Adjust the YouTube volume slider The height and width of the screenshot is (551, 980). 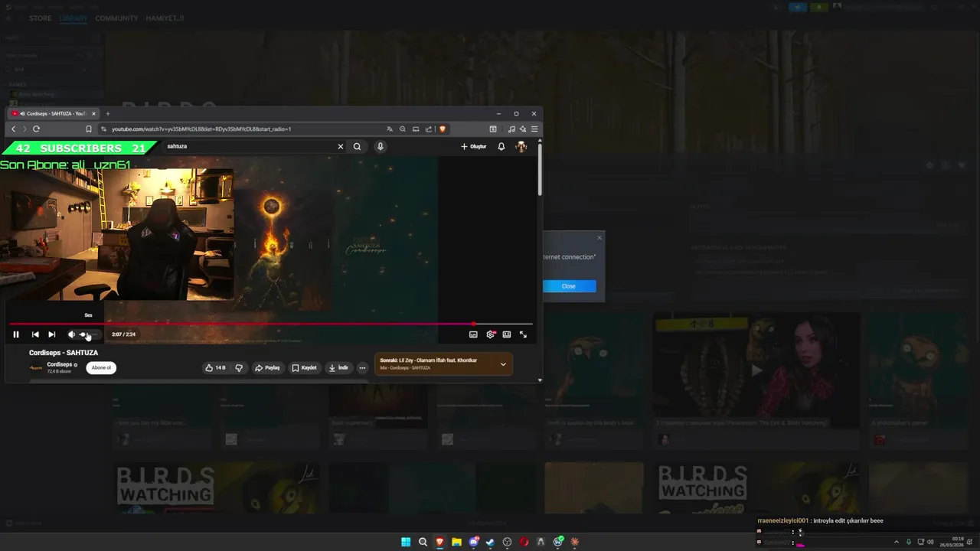pos(88,334)
